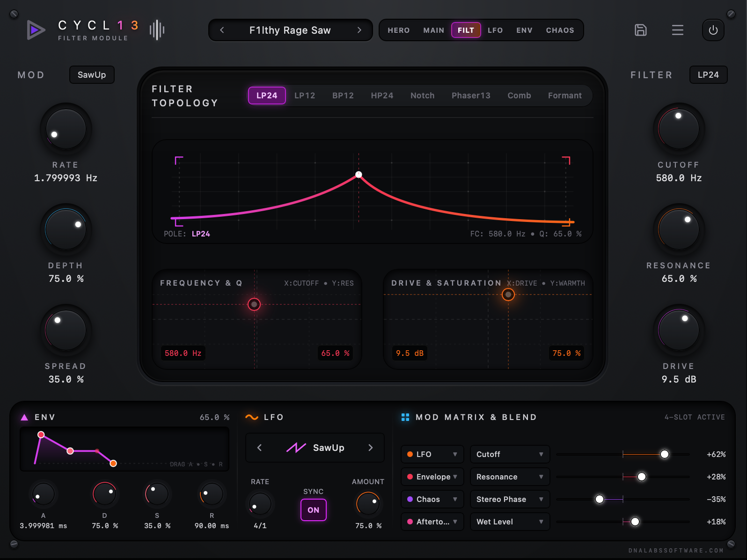The image size is (747, 560).
Task: Click the MOD SawUp shape button
Action: coord(92,75)
